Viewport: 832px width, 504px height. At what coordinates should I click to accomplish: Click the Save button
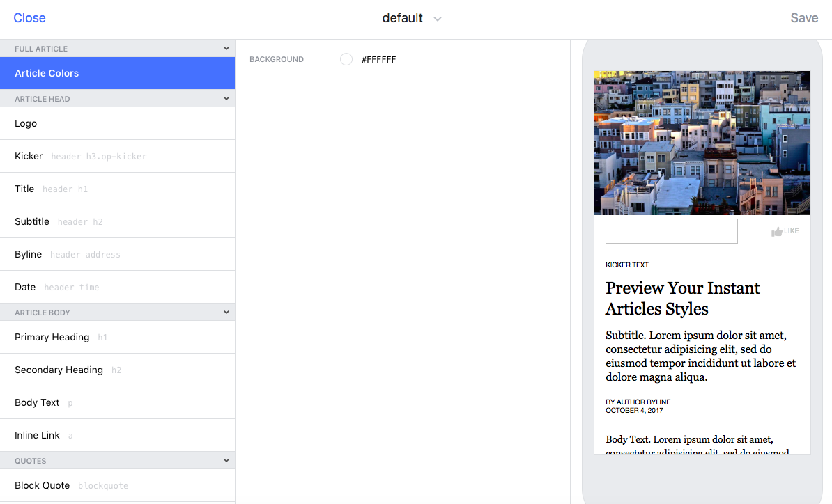click(x=804, y=18)
